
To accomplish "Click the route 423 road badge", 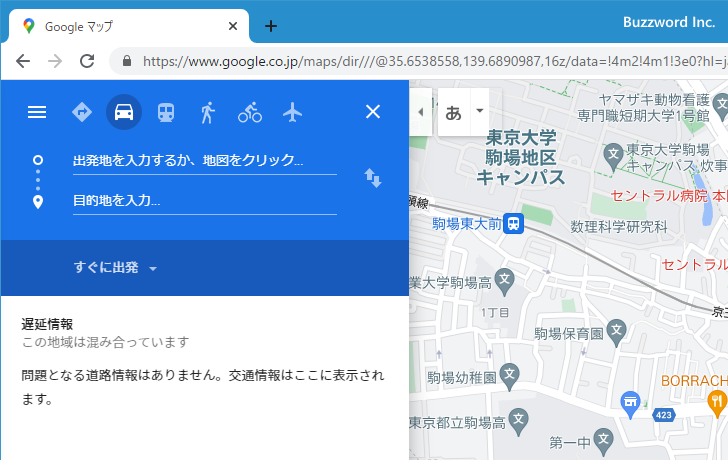I will tap(663, 415).
